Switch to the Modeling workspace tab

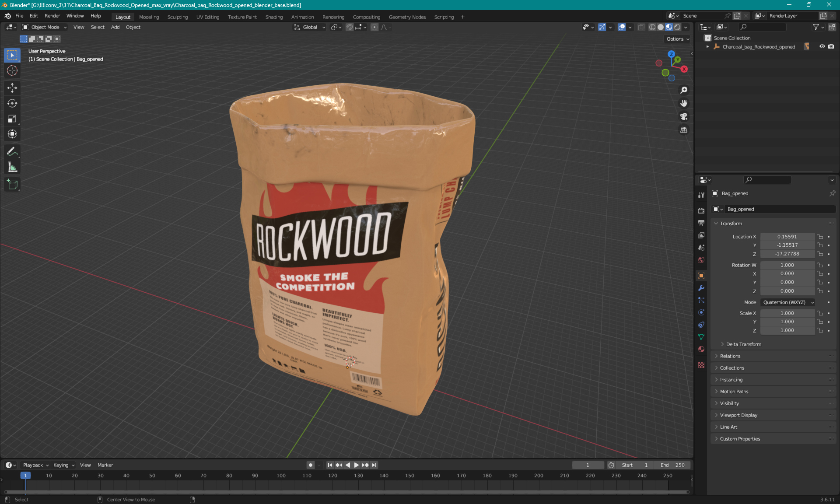coord(149,17)
